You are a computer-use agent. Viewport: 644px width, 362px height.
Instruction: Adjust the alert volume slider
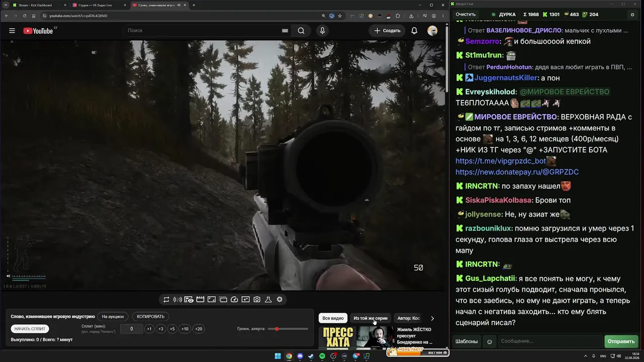[x=288, y=329]
